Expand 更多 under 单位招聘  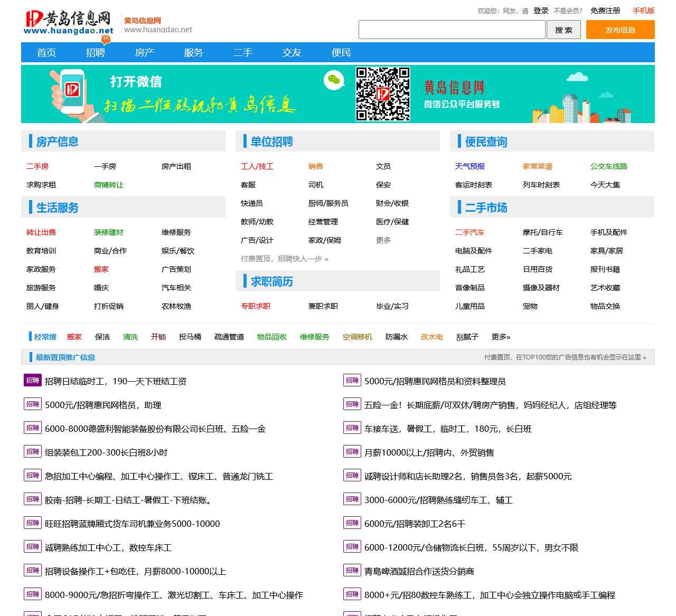coord(383,240)
